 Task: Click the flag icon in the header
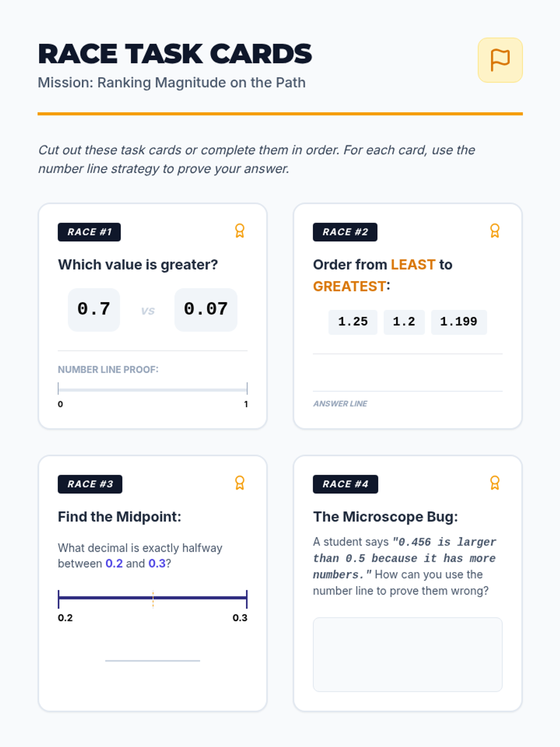pyautogui.click(x=500, y=60)
